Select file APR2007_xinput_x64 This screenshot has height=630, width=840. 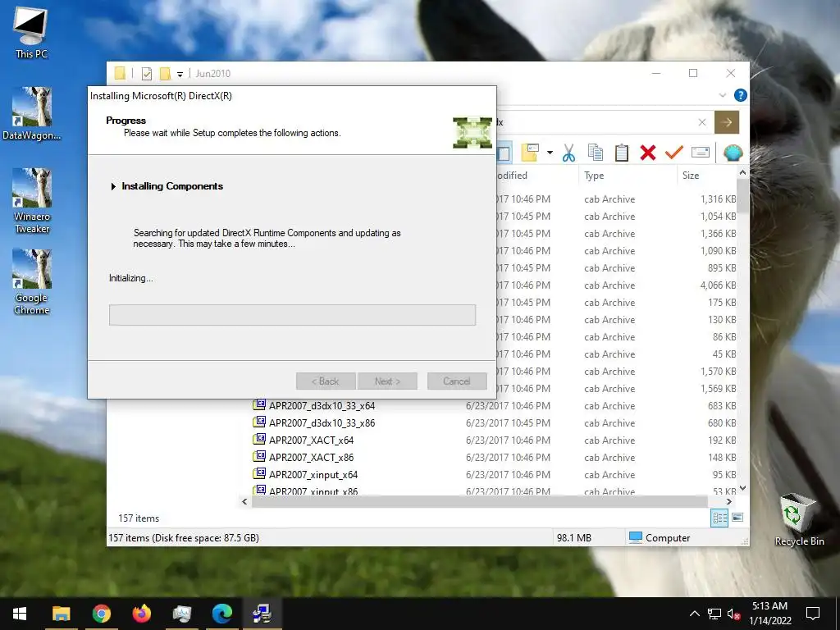click(313, 474)
